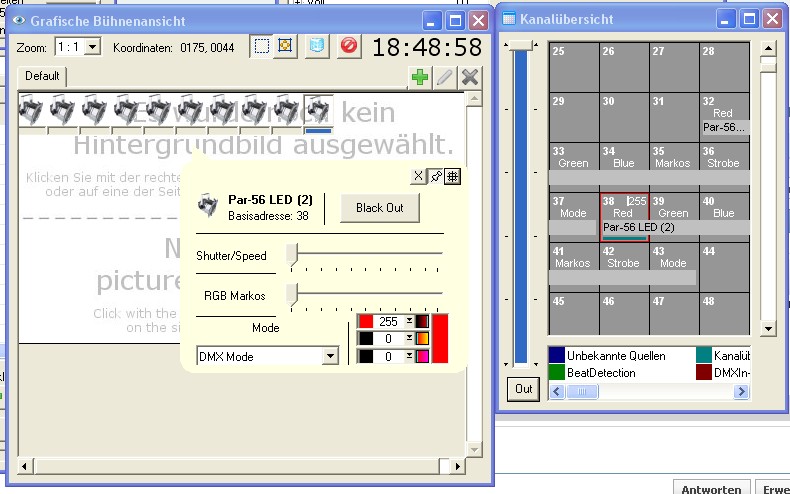Click the orange-yellow gradient swatch
The height and width of the screenshot is (494, 790).
(x=422, y=339)
